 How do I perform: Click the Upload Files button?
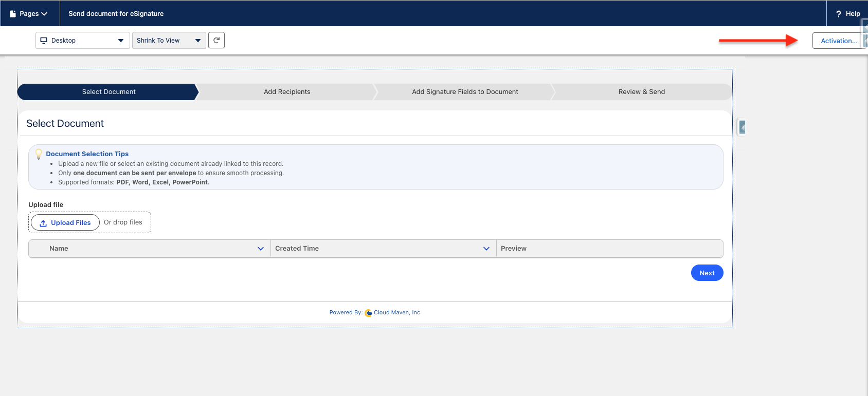tap(65, 222)
